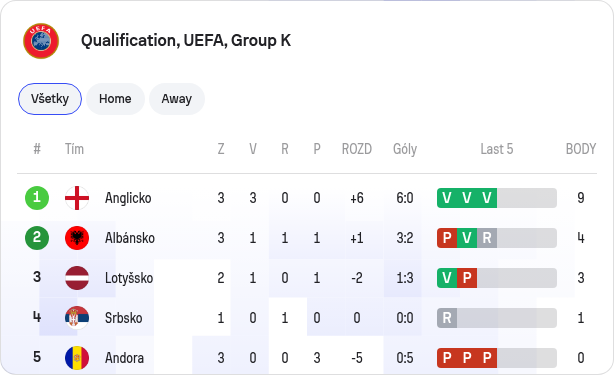Viewport: 614px width, 375px height.
Task: Click the green rank 1 badge
Action: (x=37, y=198)
